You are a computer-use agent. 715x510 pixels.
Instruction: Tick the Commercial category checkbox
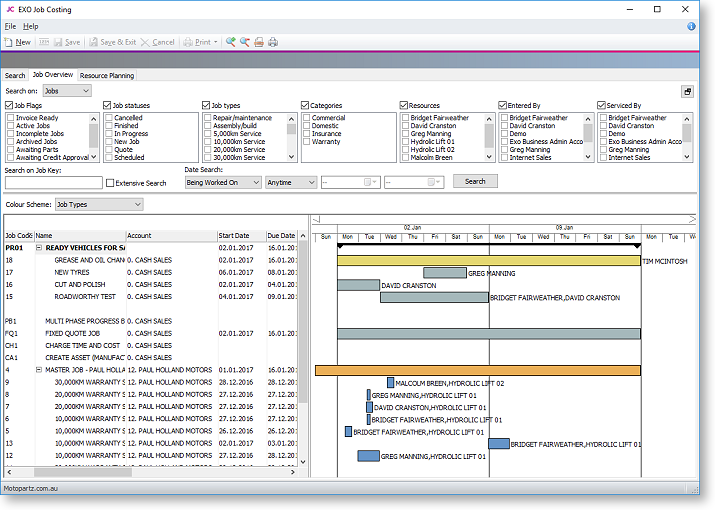pyautogui.click(x=307, y=118)
